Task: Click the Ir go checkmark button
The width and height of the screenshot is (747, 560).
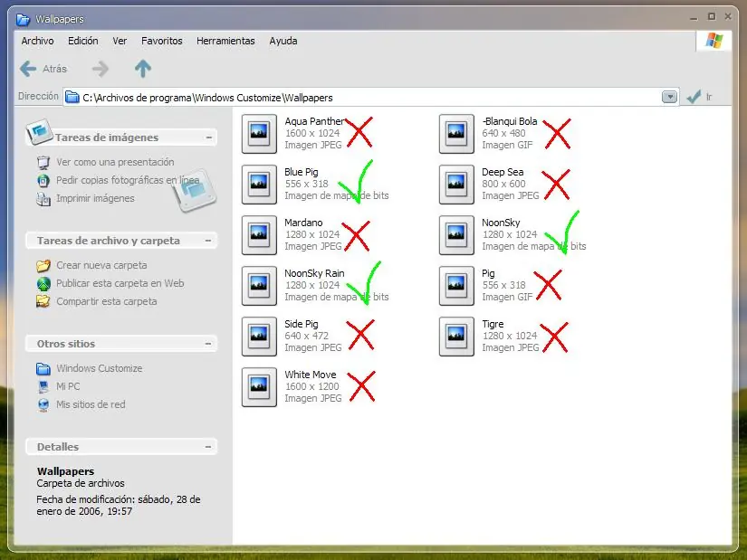Action: [x=699, y=97]
